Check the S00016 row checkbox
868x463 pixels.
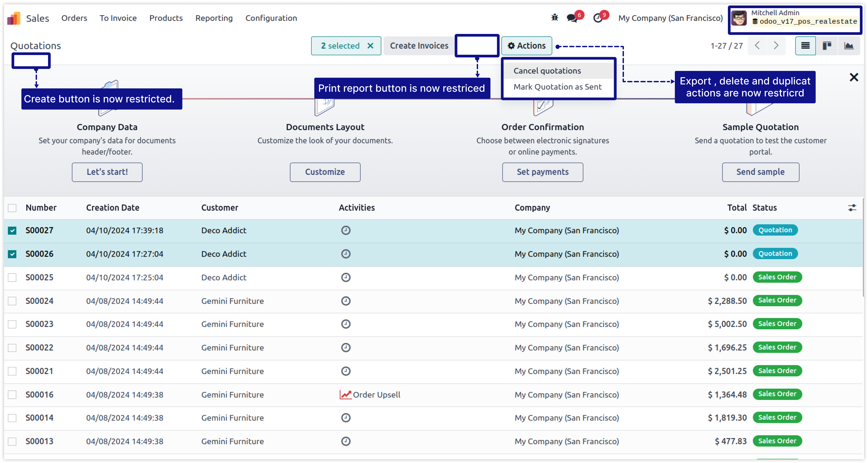12,395
